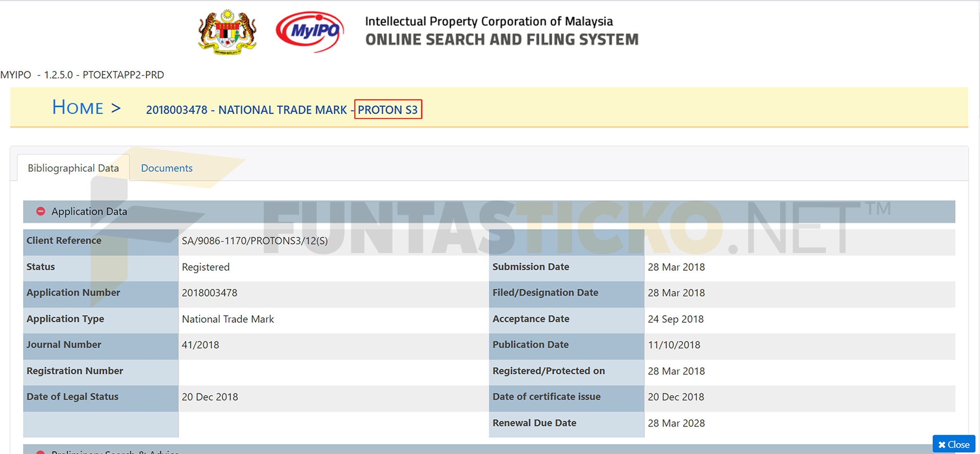Click Date of Legal Status value
This screenshot has height=454, width=980.
[x=210, y=397]
